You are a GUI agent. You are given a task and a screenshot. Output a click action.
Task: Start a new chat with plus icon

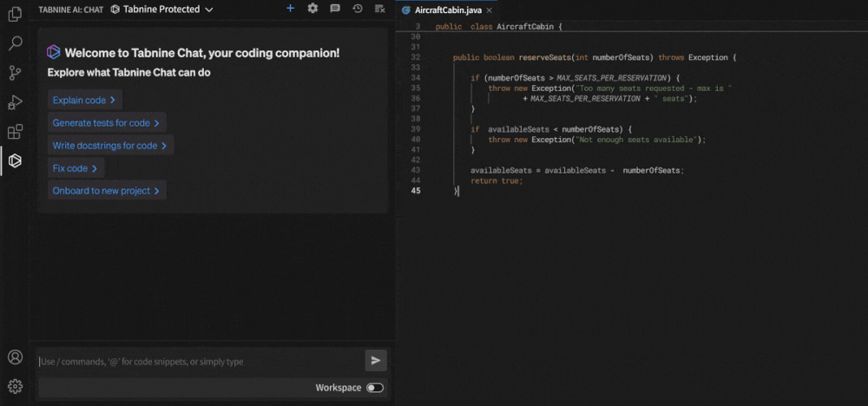(x=290, y=9)
